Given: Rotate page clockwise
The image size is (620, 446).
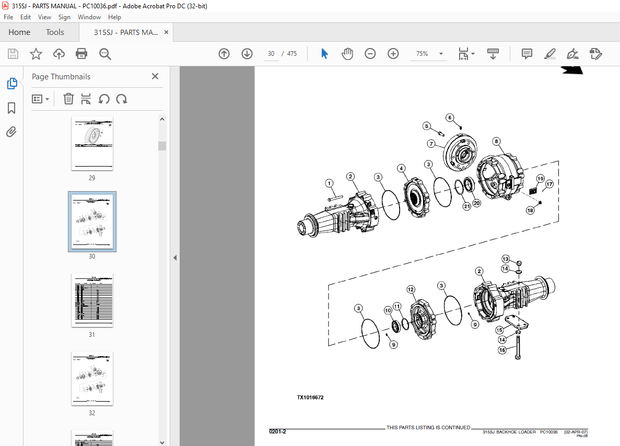Looking at the screenshot, I should coord(121,99).
